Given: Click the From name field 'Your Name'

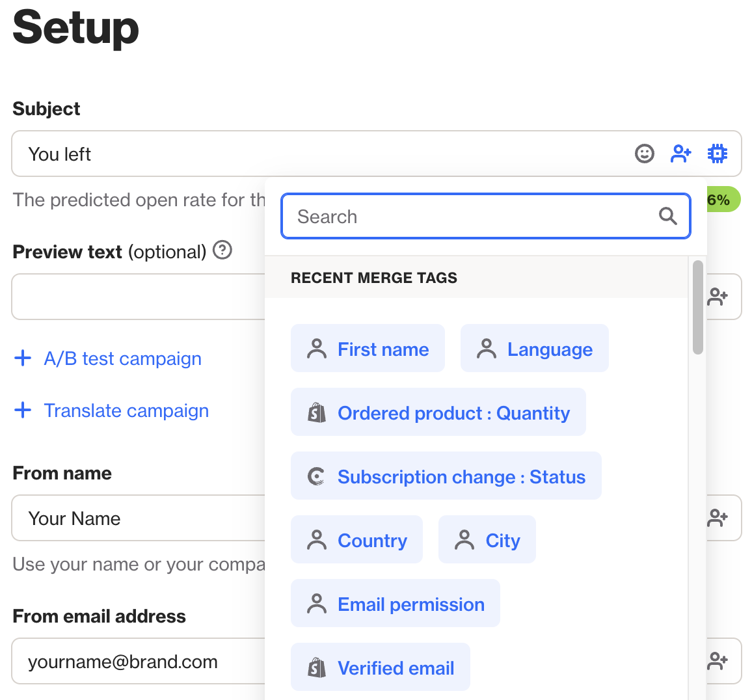Looking at the screenshot, I should [x=139, y=518].
